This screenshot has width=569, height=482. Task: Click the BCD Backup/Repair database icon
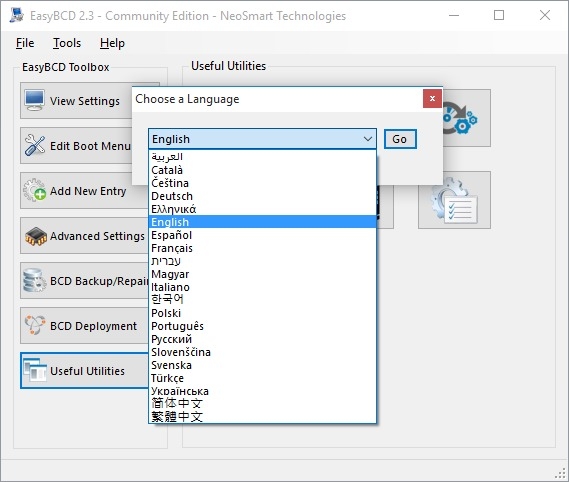coord(34,280)
